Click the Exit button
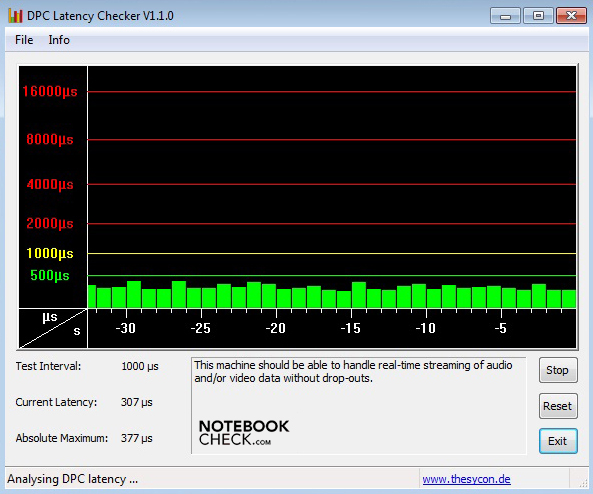Screen dimensions: 593x494 tap(558, 441)
